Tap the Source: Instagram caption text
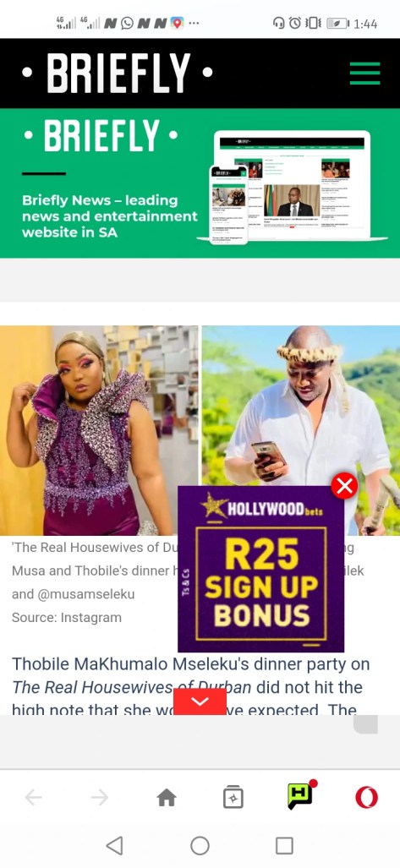Screen dimensions: 400x868 (x=67, y=618)
